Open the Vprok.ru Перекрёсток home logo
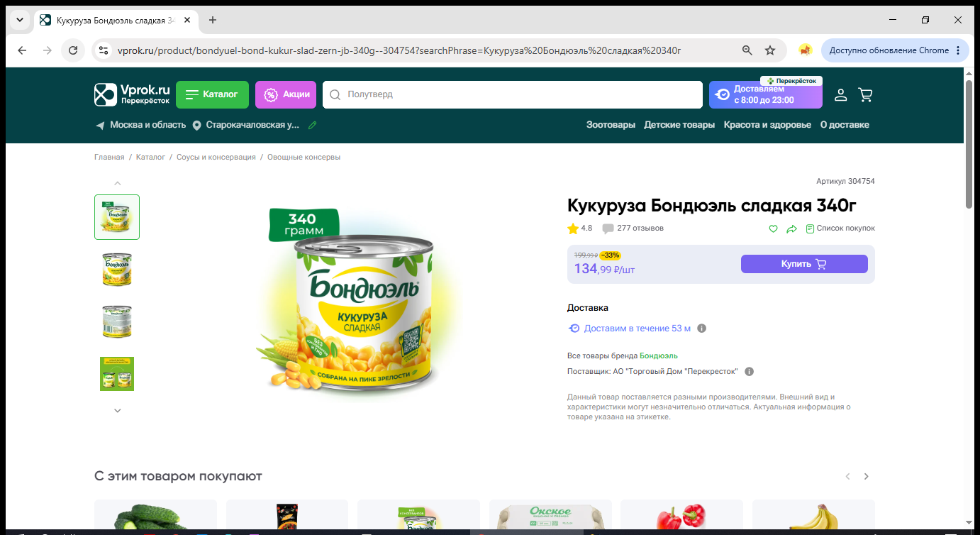980x535 pixels. [133, 94]
